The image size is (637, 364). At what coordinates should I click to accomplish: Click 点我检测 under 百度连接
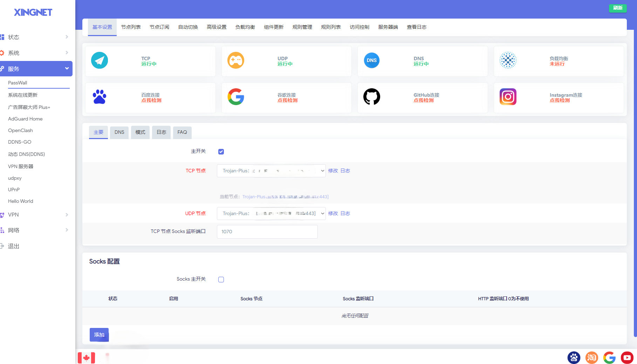pos(151,101)
